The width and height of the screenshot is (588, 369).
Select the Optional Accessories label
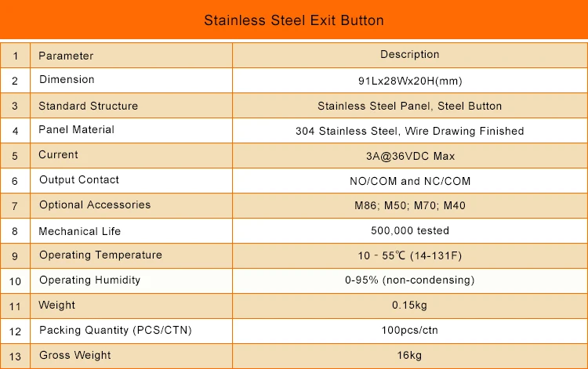tap(95, 205)
